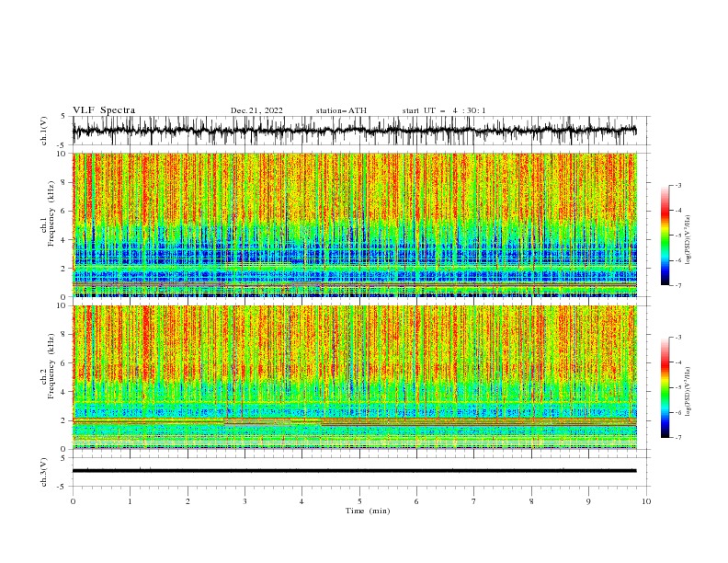This screenshot has height=563, width=728.
Task: Click the log(PSD) label beside ch.2 colorbar
Action: pyautogui.click(x=688, y=391)
